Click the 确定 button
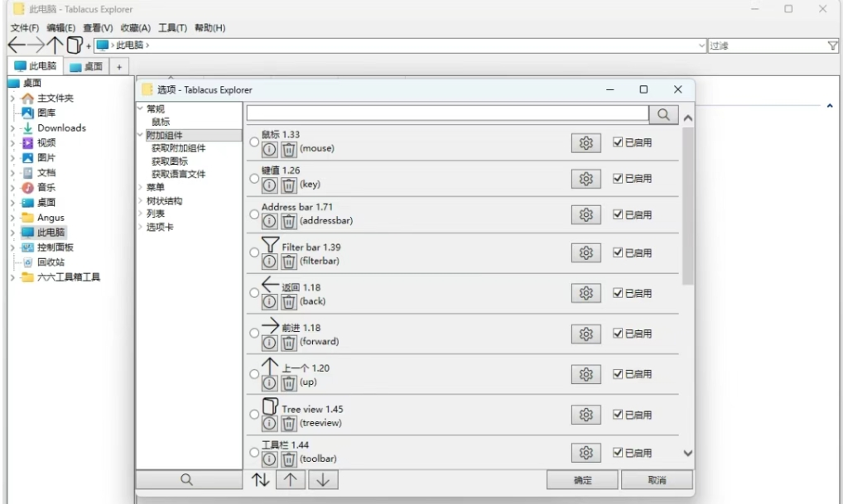The height and width of the screenshot is (504, 843). click(582, 480)
